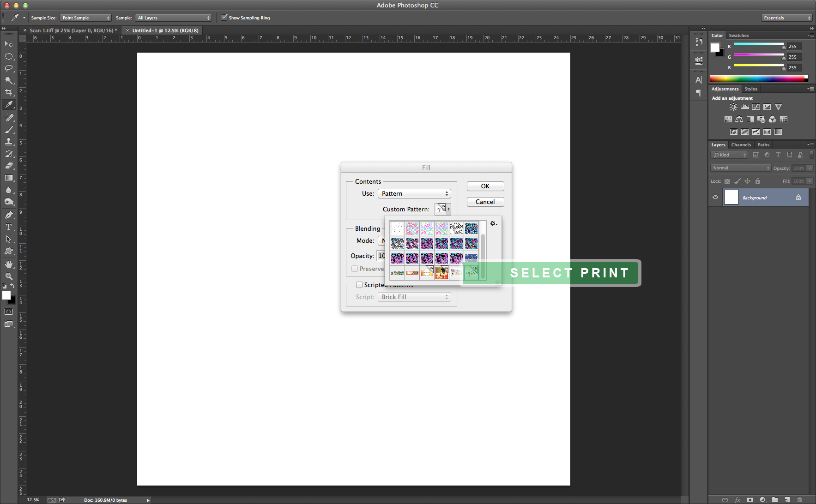816x504 pixels.
Task: Select the Crop tool
Action: [9, 92]
